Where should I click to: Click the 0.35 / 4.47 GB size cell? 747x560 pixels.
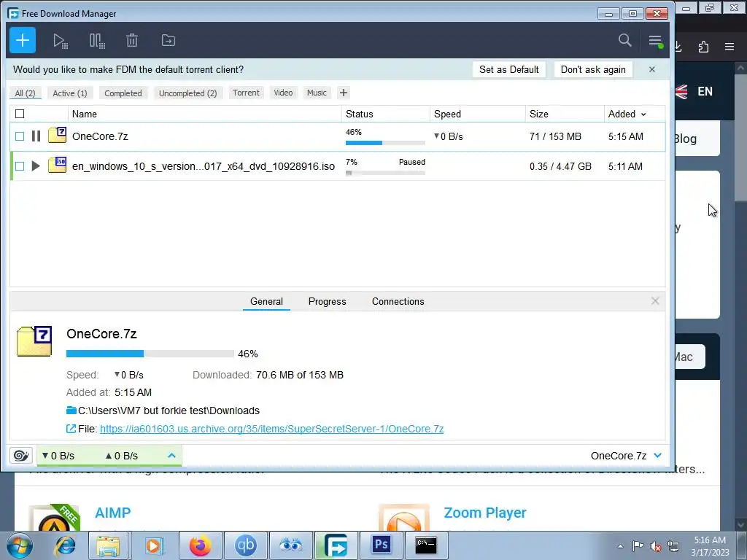[x=561, y=166]
